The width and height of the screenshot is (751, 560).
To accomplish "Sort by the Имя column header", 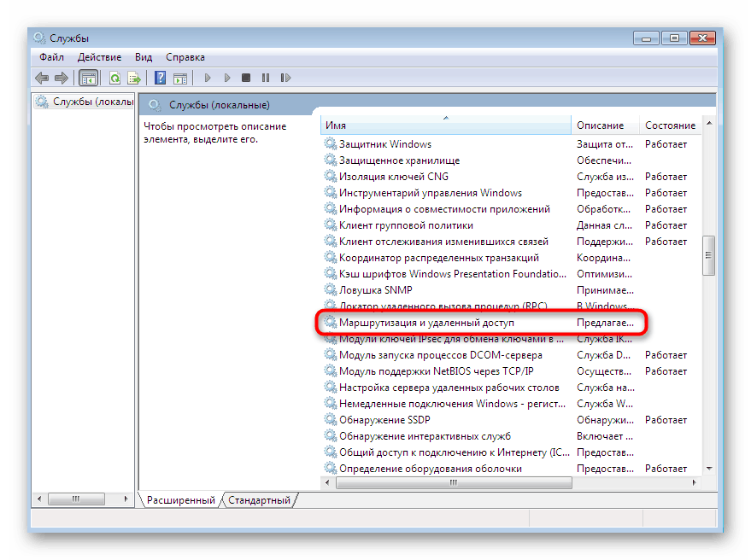I will 446,125.
